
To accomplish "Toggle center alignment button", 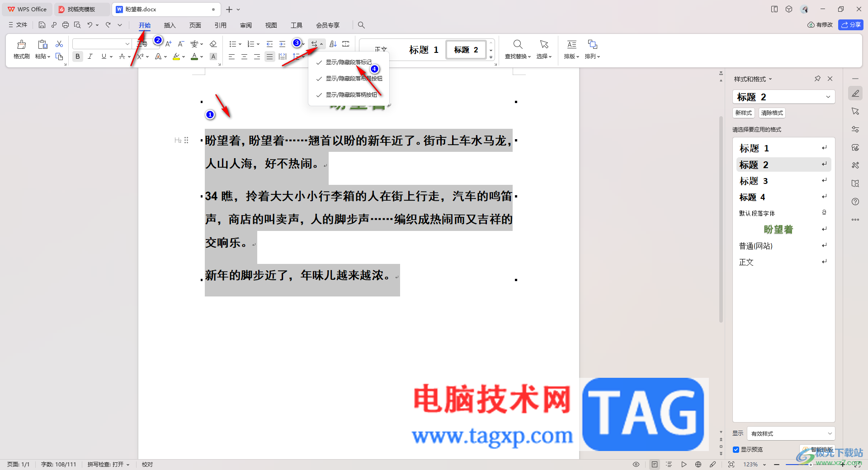I will pos(245,56).
